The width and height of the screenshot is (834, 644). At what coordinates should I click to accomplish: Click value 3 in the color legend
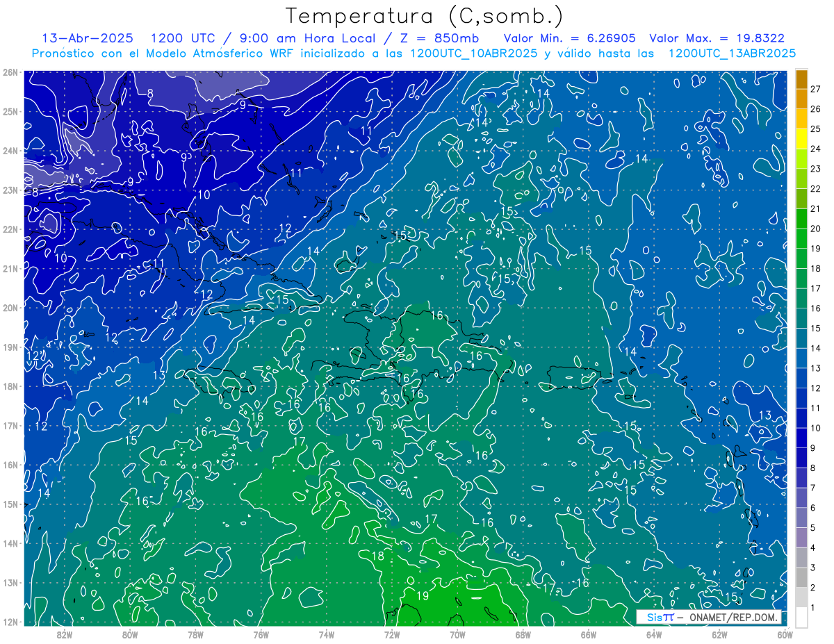(813, 568)
